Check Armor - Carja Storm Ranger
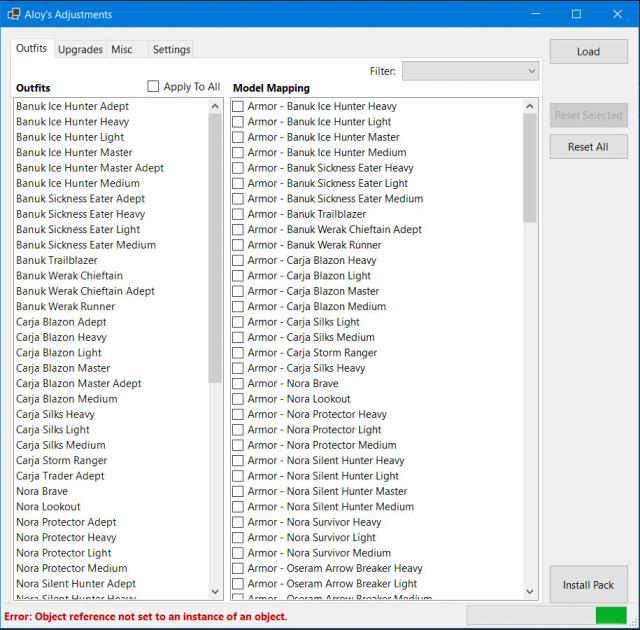The width and height of the screenshot is (640, 630). (238, 353)
